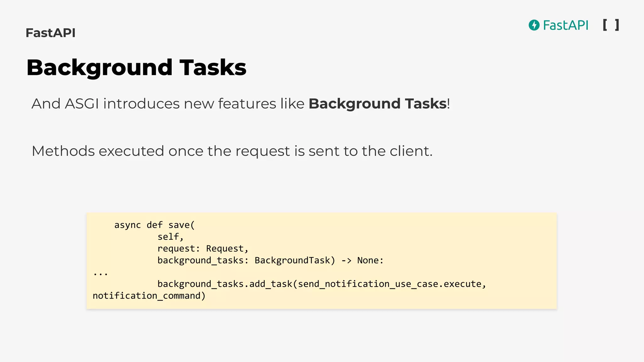Click the small FastAPI section label
The width and height of the screenshot is (644, 362).
tap(51, 33)
